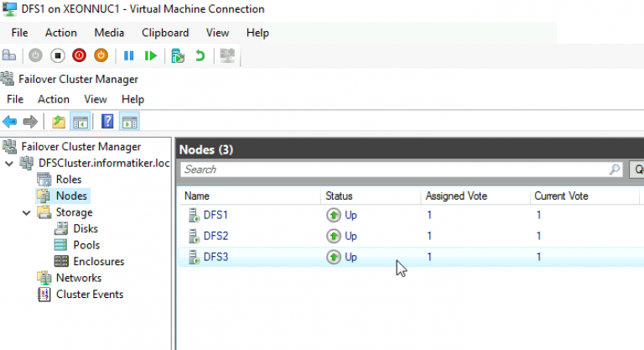Pause the virtual machine
The width and height of the screenshot is (644, 350).
(129, 55)
